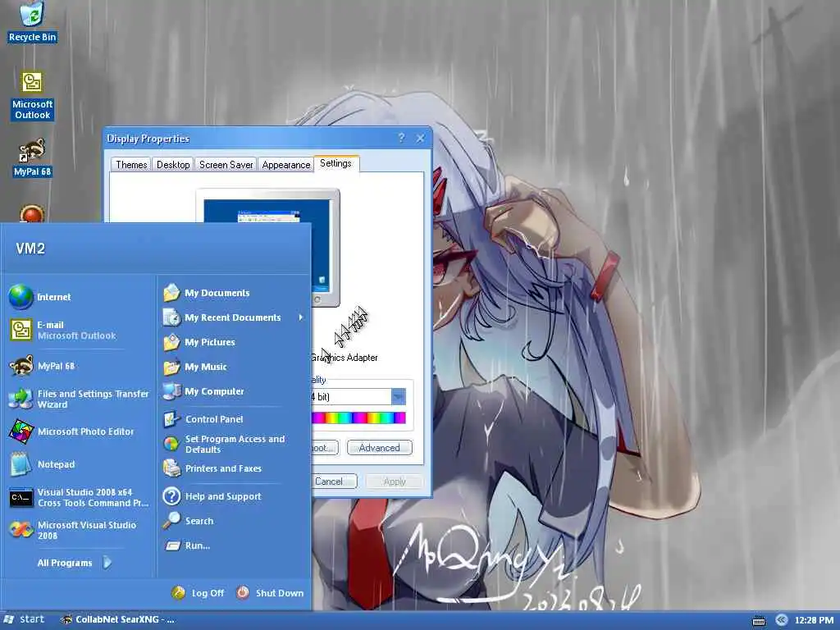
Task: Open the Recycle Bin desktop icon
Action: tap(32, 22)
